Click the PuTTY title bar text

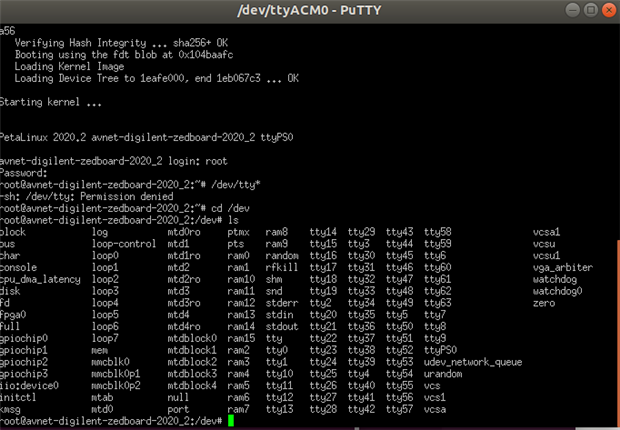309,10
